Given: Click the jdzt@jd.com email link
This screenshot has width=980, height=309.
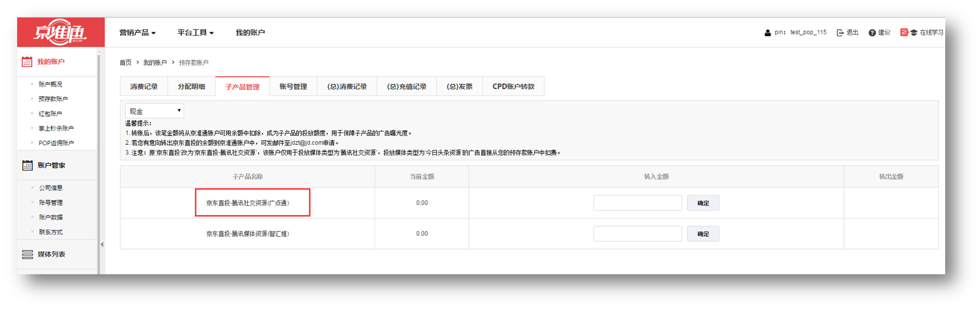Looking at the screenshot, I should [x=307, y=143].
